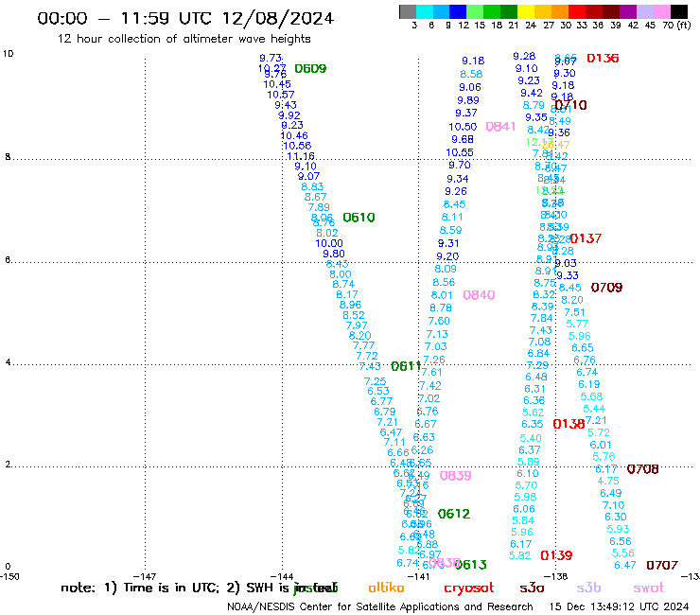Click the green time label 0609

coord(310,69)
